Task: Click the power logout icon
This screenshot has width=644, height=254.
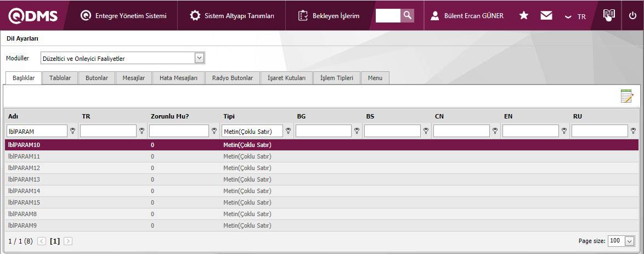Action: pyautogui.click(x=632, y=16)
